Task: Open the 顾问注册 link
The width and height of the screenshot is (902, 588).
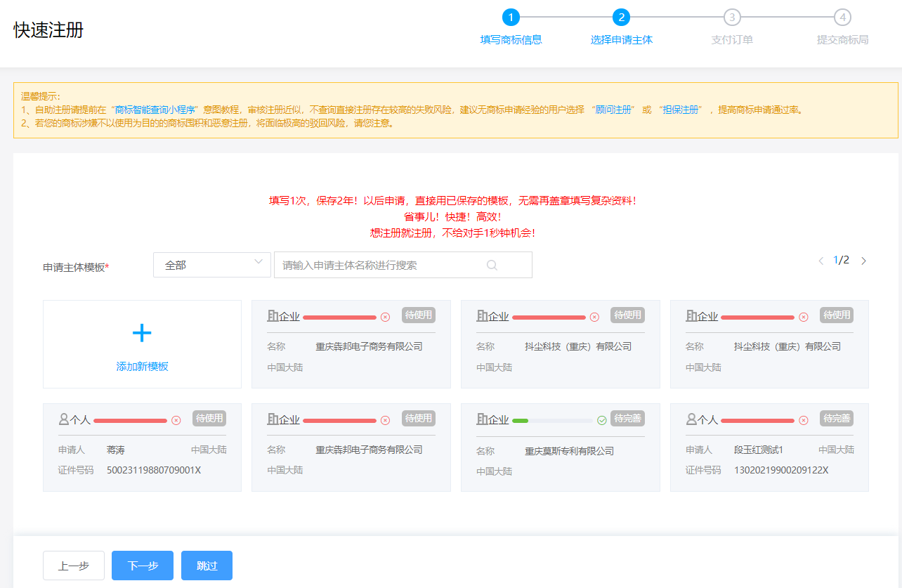Action: pyautogui.click(x=613, y=110)
